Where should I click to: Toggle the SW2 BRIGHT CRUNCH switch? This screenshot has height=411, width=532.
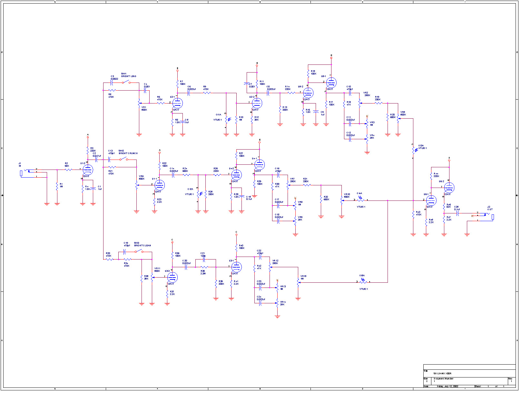point(123,159)
